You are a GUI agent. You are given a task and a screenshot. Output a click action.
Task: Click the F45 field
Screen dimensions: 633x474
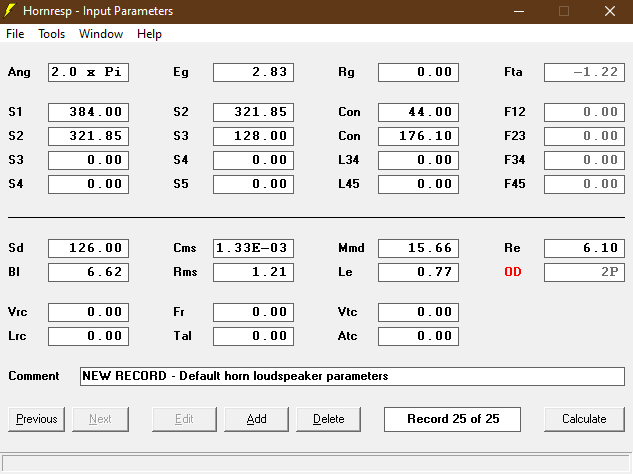coord(585,184)
